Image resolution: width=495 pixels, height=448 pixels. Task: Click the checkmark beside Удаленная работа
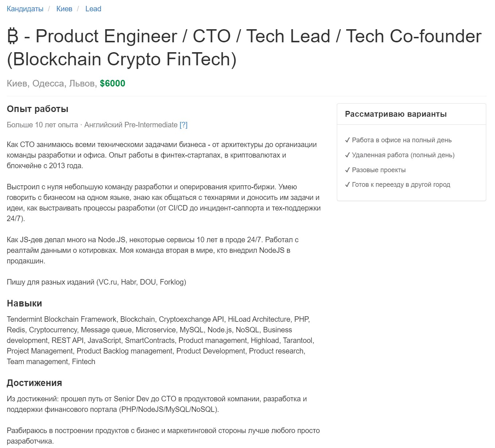347,155
